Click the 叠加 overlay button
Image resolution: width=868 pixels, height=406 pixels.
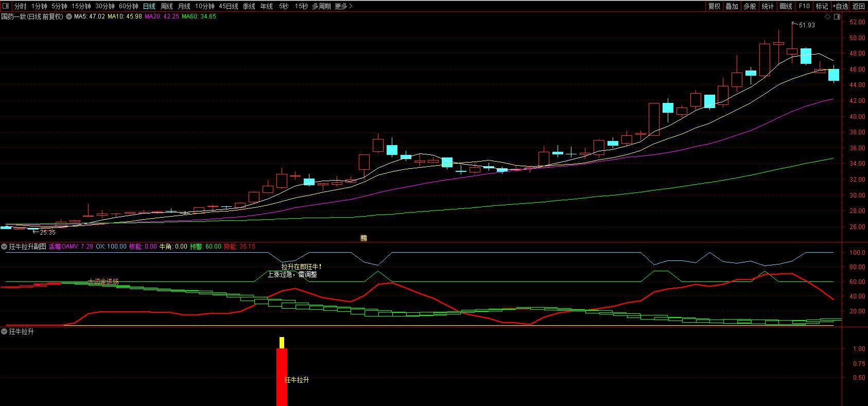732,6
